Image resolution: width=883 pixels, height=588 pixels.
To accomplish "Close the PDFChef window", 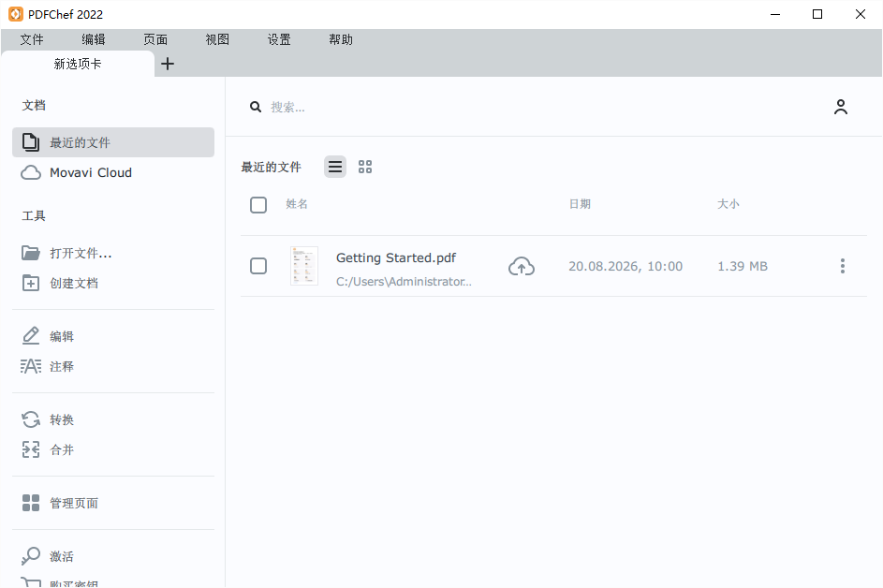I will pos(861,14).
